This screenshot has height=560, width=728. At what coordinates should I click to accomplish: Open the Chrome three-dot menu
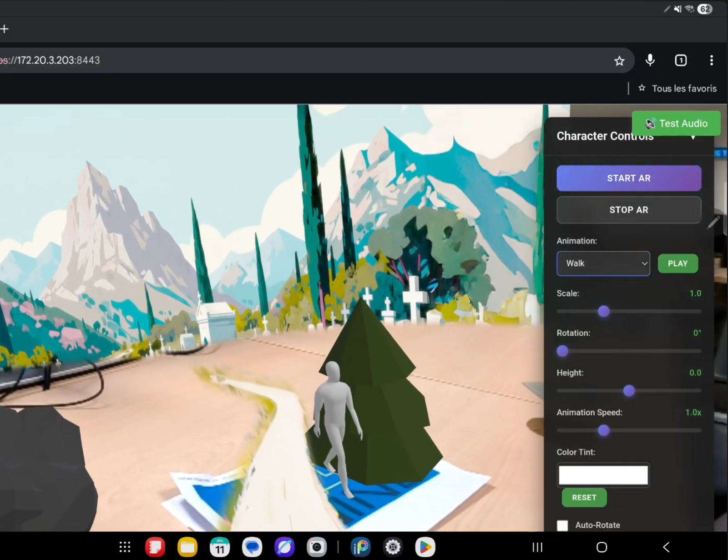click(x=711, y=61)
